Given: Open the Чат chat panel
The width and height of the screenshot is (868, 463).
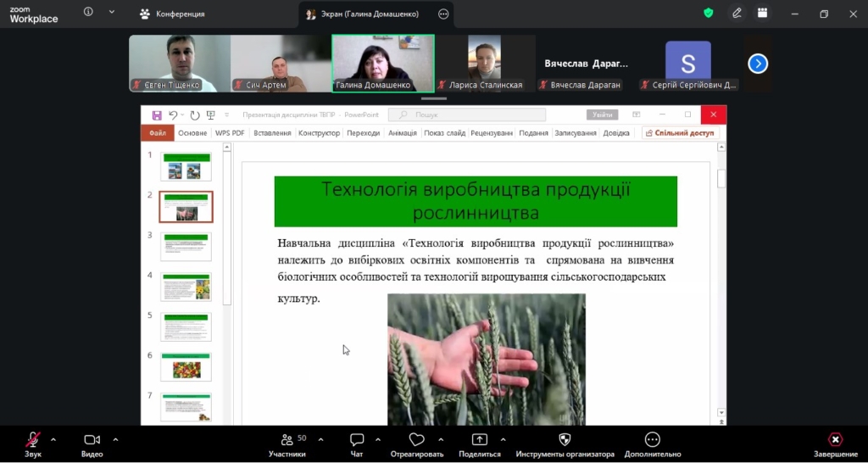Looking at the screenshot, I should 357,440.
